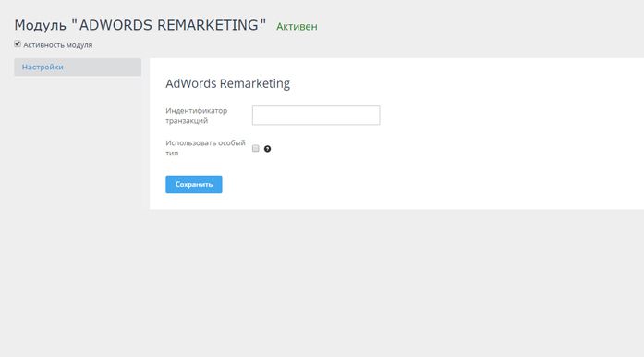The width and height of the screenshot is (644, 357).
Task: Show help tooltip for special type option
Action: pos(267,149)
